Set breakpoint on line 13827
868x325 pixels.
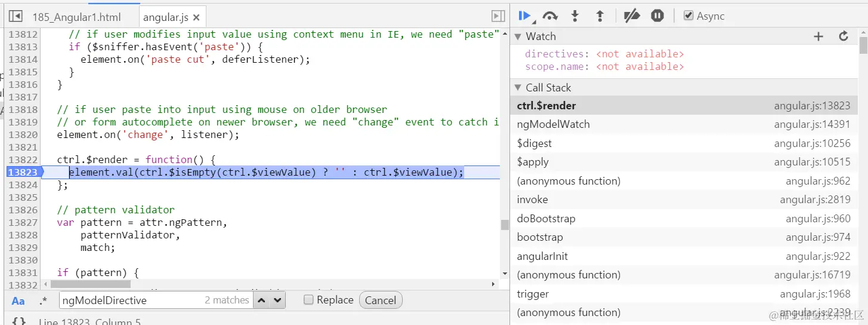tap(23, 222)
